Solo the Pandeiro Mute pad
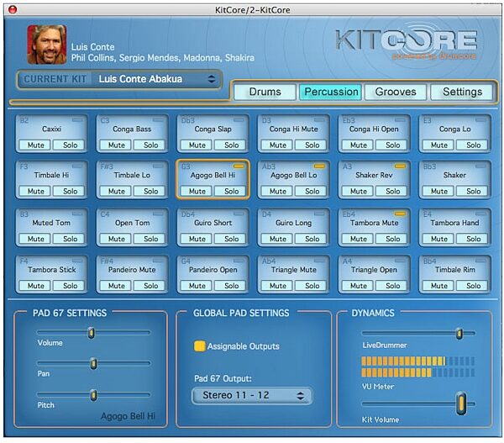 tap(150, 286)
